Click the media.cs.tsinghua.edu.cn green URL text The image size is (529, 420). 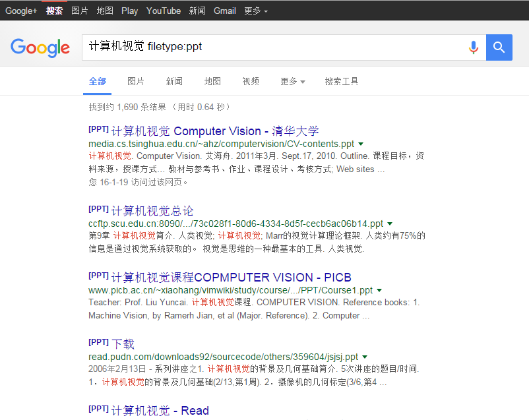pos(222,144)
